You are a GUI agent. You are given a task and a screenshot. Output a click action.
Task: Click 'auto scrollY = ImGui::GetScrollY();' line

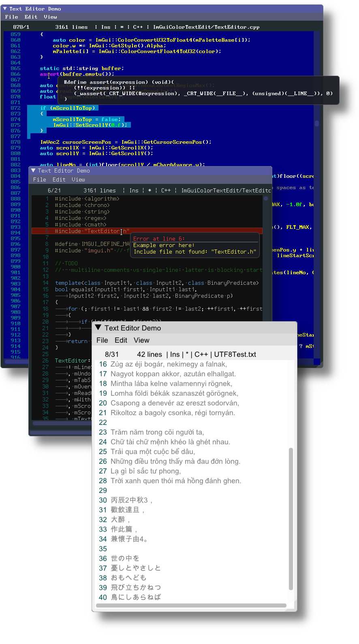pyautogui.click(x=96, y=154)
